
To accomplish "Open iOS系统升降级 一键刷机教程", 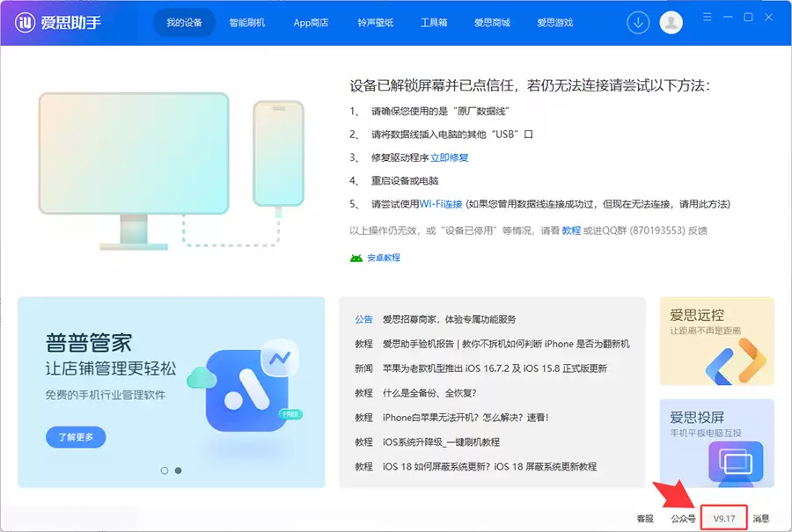I will (x=441, y=442).
